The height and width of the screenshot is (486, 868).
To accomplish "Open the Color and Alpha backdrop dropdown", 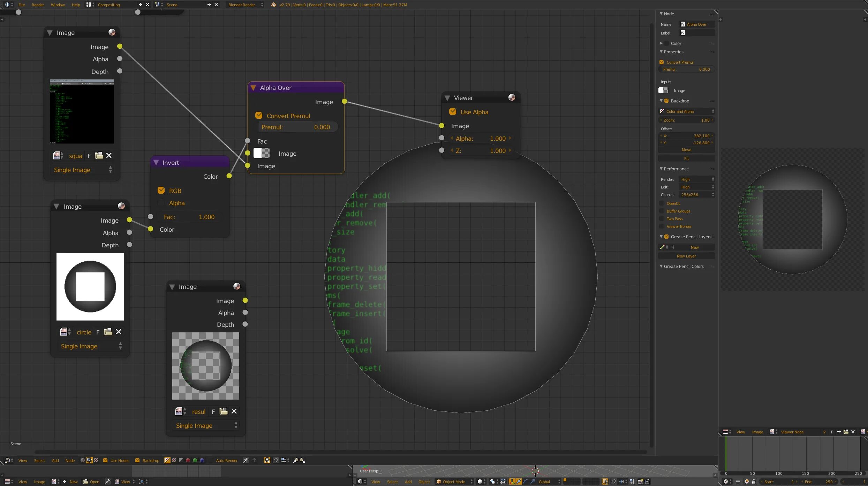I will tap(686, 111).
